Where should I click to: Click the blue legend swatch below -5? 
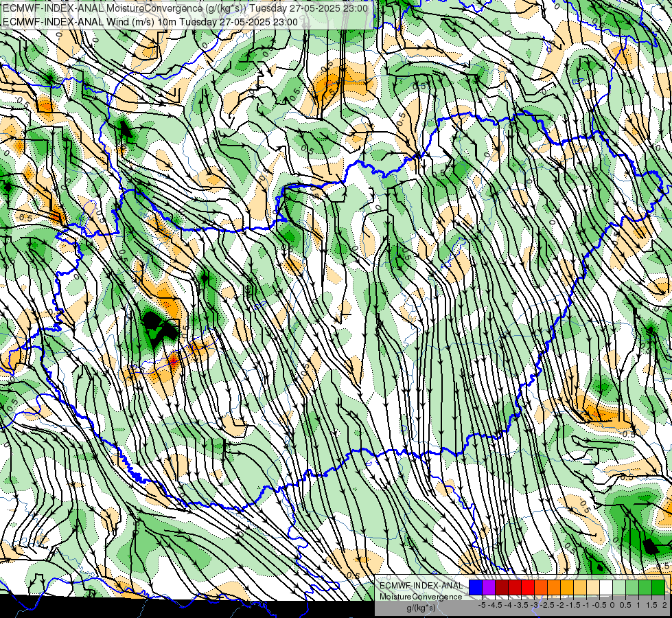476,588
